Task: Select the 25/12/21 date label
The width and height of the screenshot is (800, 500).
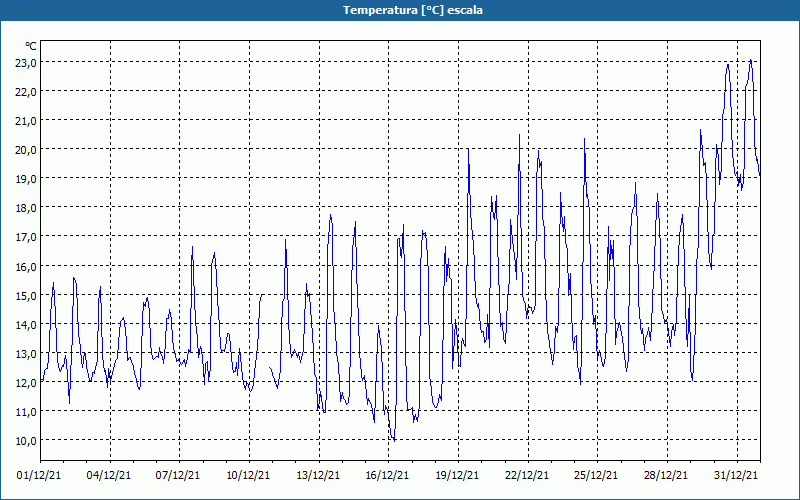Action: (596, 475)
